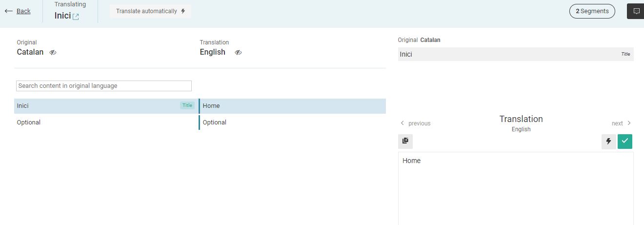Go to next segment
The height and width of the screenshot is (225, 644).
(622, 123)
